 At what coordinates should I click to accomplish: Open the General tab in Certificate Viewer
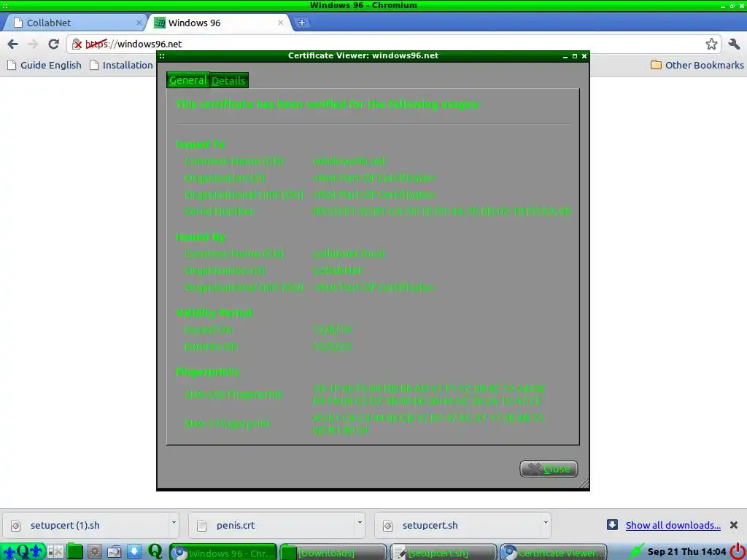pos(187,80)
